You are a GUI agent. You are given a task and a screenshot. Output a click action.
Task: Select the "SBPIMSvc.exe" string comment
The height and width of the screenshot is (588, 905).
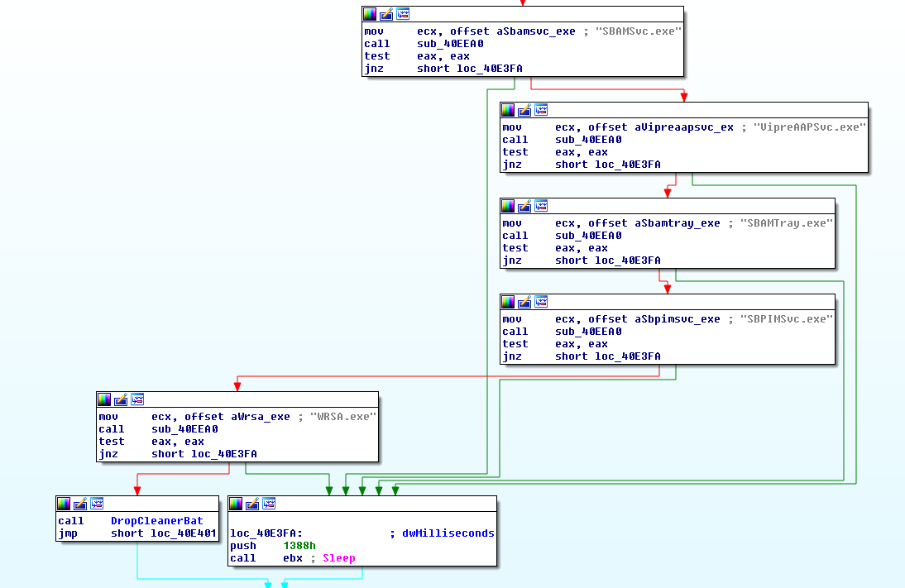point(787,318)
